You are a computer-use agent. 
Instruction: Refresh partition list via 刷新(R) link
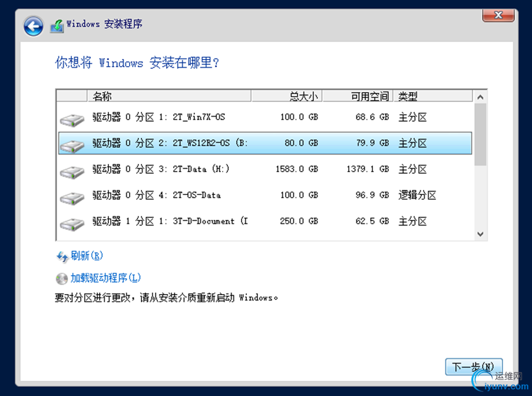click(87, 256)
